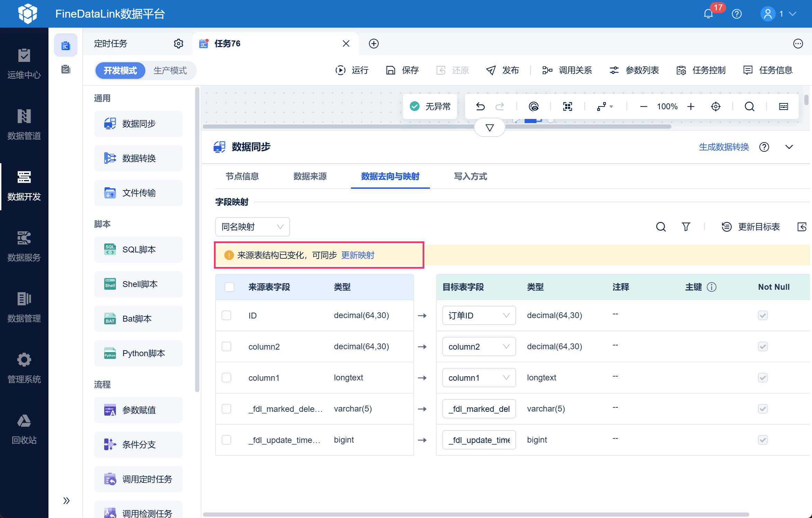This screenshot has width=812, height=518.
Task: Collapse the panel with the triangle handle
Action: pyautogui.click(x=489, y=128)
